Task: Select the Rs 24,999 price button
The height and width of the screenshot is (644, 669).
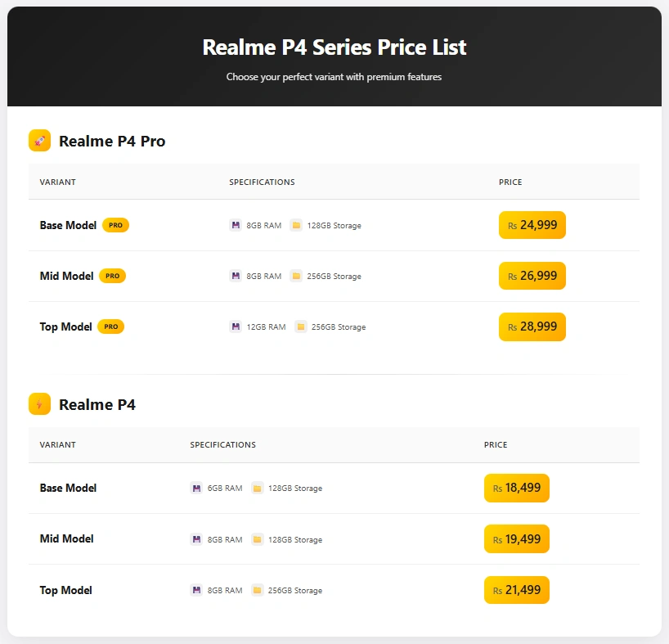Action: click(532, 225)
